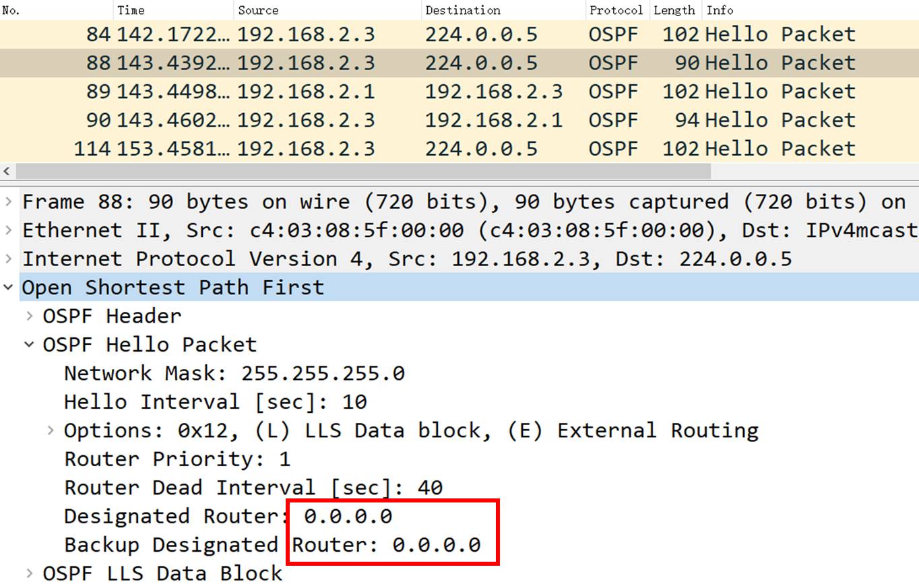Screen dimensions: 919x588
Task: Expand the OSPF LLS Data Block
Action: click(x=29, y=573)
